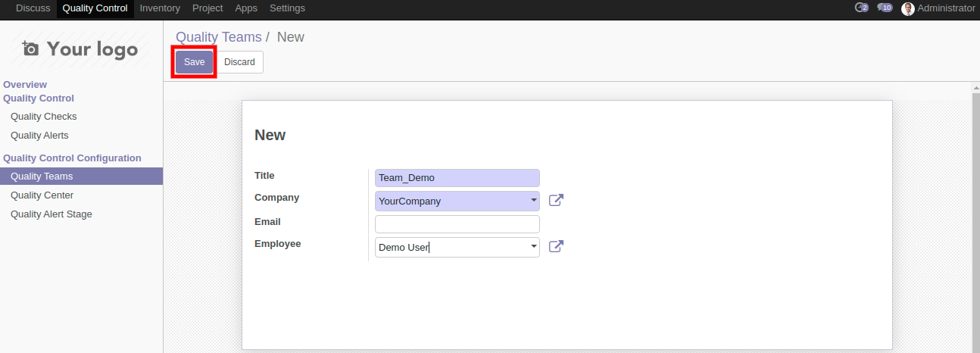Open the Settings menu
980x353 pixels.
coord(287,8)
